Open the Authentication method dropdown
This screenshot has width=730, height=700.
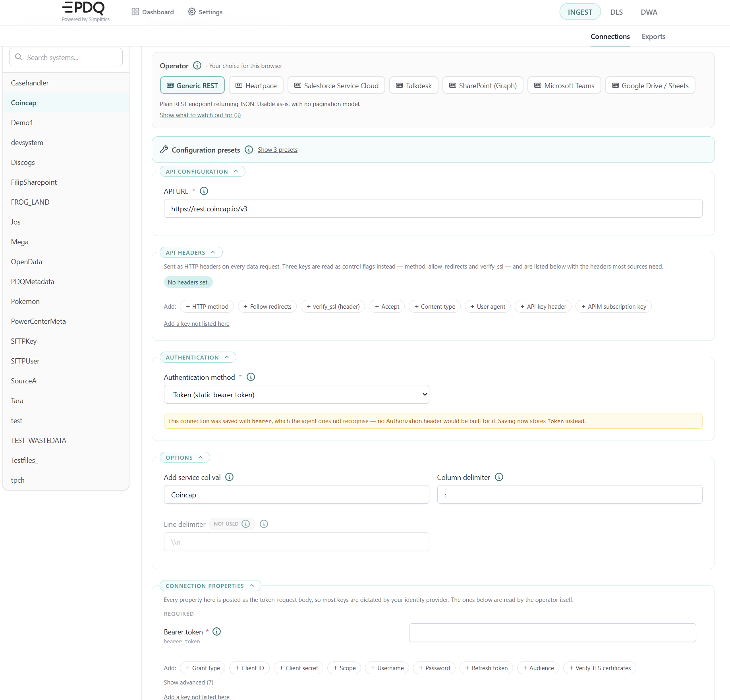(296, 394)
